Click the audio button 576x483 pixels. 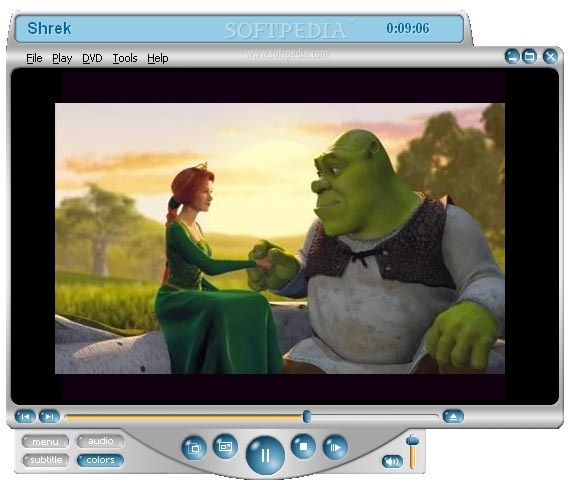(100, 441)
